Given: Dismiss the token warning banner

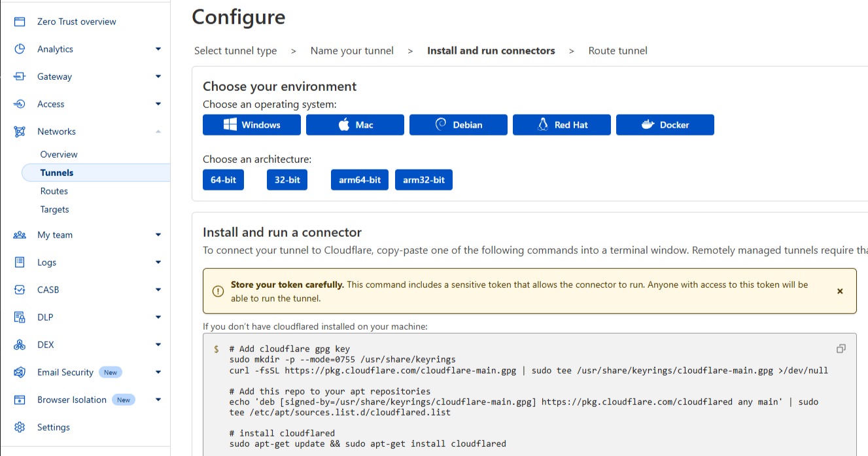Looking at the screenshot, I should coord(840,291).
